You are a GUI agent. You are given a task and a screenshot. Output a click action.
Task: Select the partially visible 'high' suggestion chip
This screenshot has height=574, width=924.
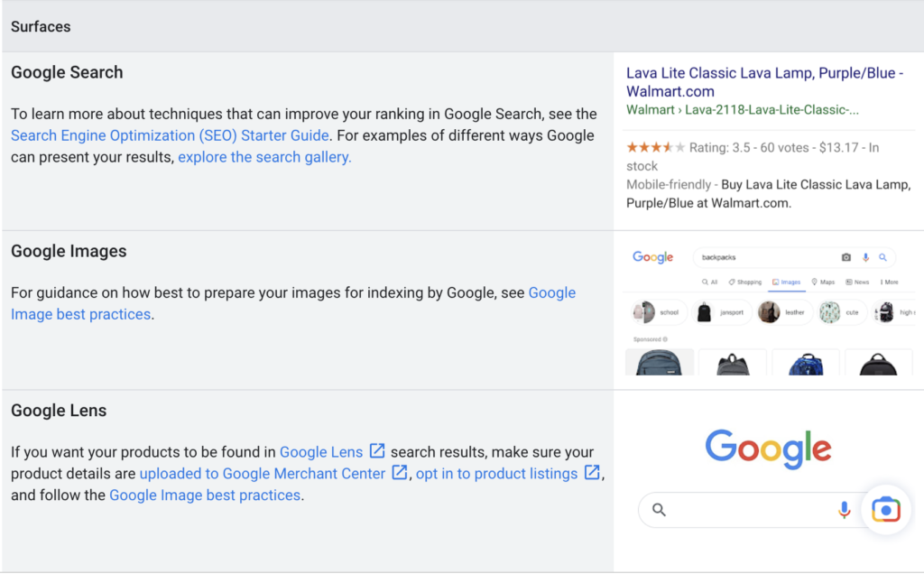coord(894,312)
